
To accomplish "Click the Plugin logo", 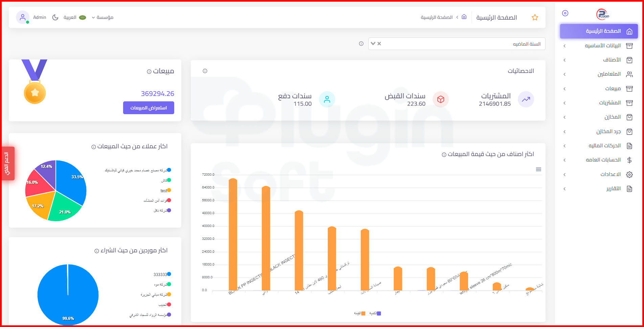I will coord(602,14).
